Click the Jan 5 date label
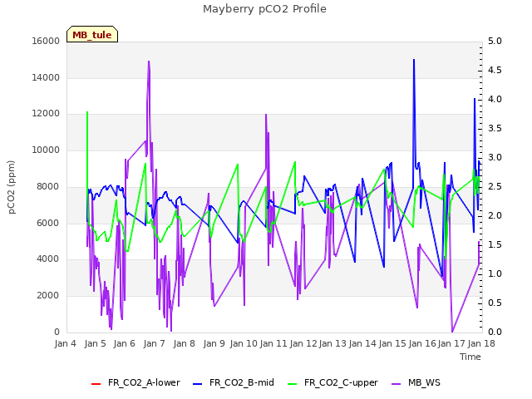The image size is (532, 399). 95,343
